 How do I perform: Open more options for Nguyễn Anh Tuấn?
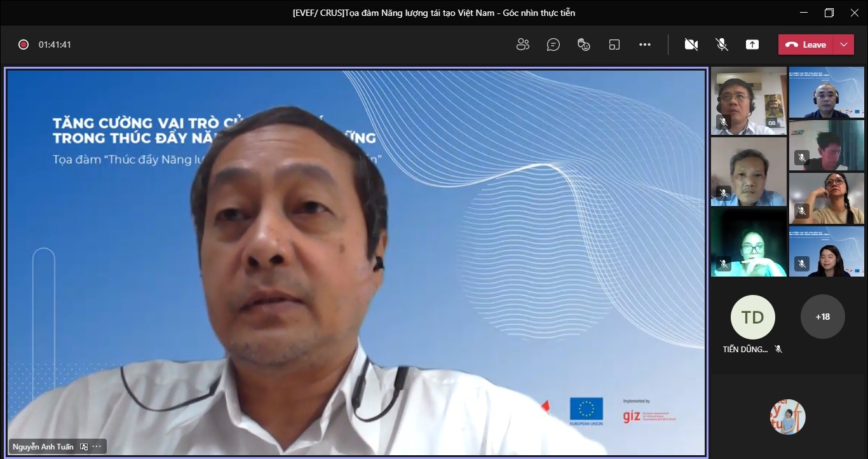pyautogui.click(x=97, y=447)
